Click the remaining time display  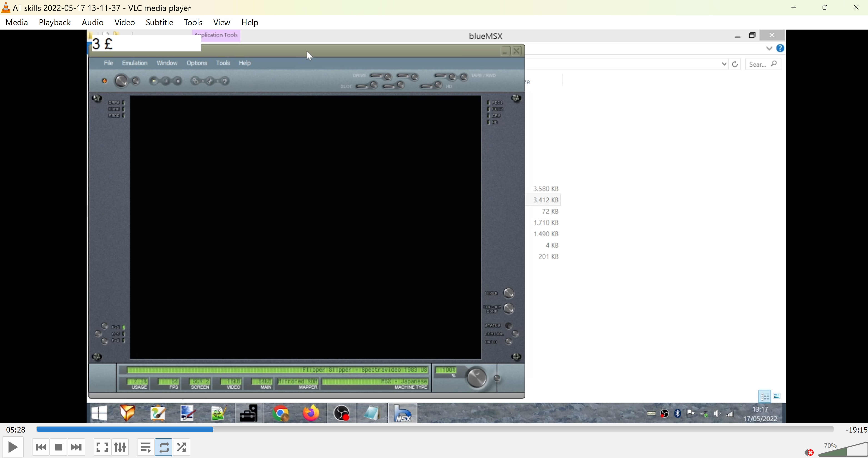coord(856,430)
